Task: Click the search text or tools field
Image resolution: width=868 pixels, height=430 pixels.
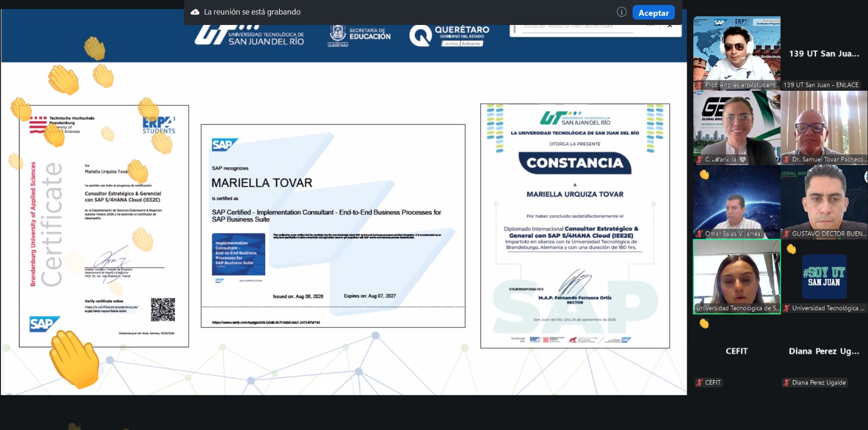Action: click(578, 26)
